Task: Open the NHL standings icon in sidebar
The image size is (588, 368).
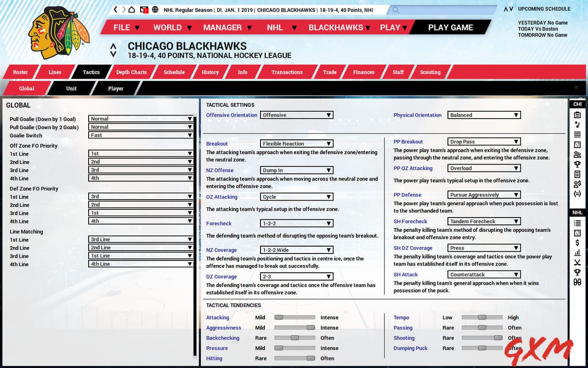Action: [x=577, y=223]
